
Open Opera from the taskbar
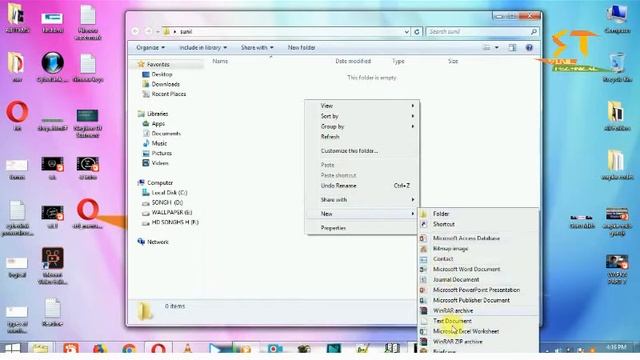pyautogui.click(x=158, y=349)
